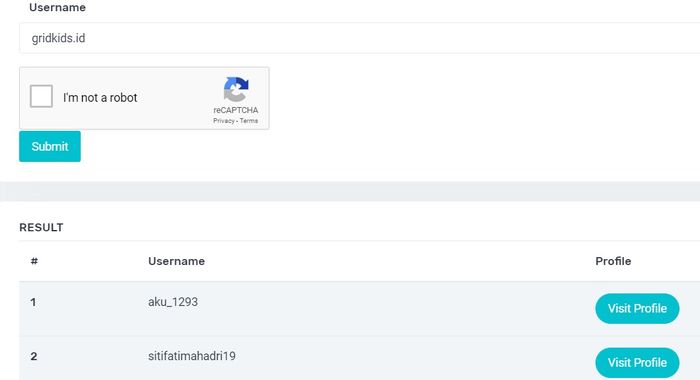Click the reCAPTCHA text under the logo
Screen dimensions: 700x380
[236, 110]
